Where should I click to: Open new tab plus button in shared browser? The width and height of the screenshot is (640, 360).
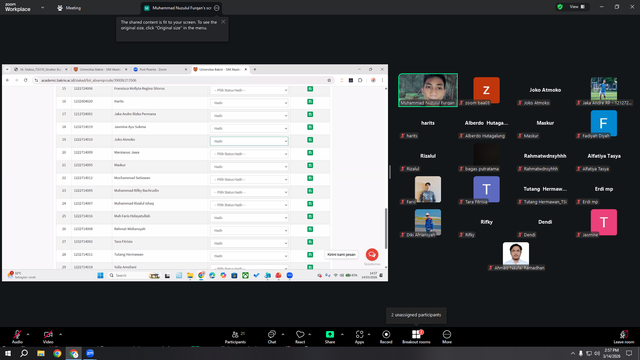pos(255,69)
